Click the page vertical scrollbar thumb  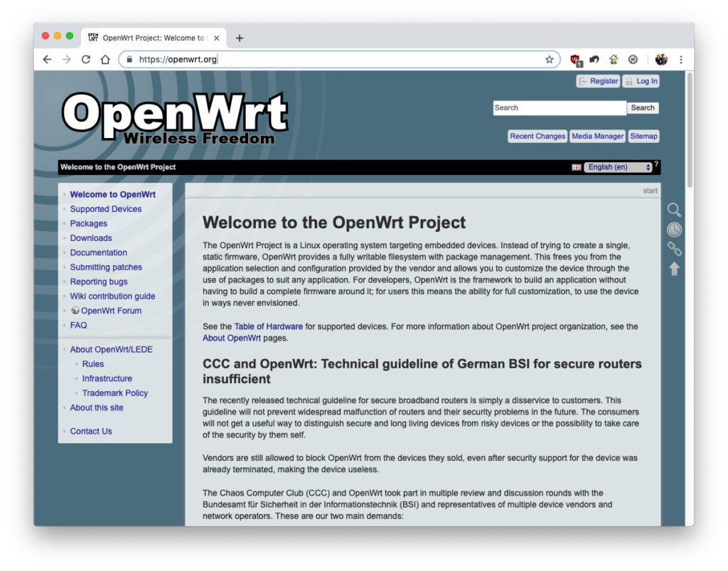[x=690, y=130]
